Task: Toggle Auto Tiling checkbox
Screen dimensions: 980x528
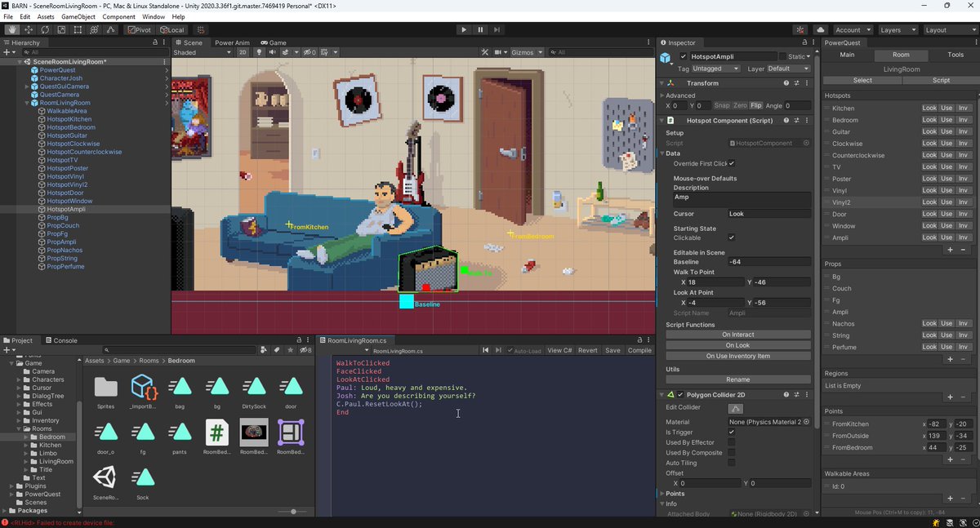Action: 732,462
